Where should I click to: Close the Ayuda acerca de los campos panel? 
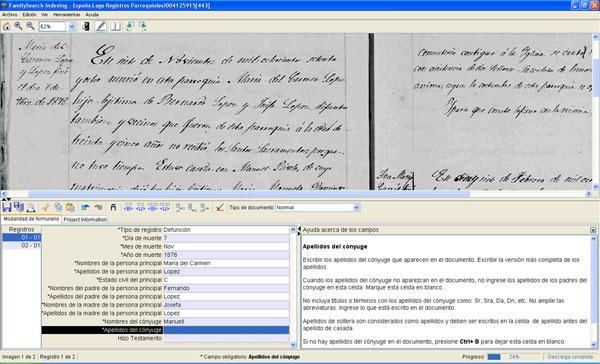click(593, 230)
